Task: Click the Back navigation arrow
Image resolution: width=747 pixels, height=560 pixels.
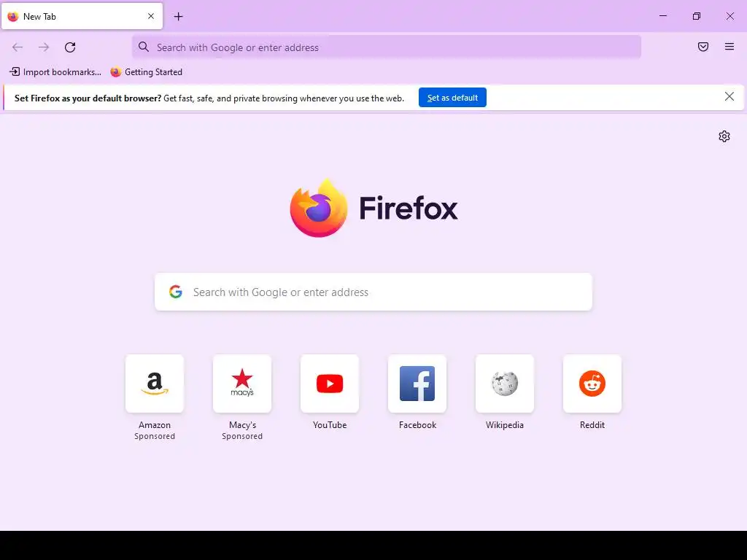Action: click(18, 47)
